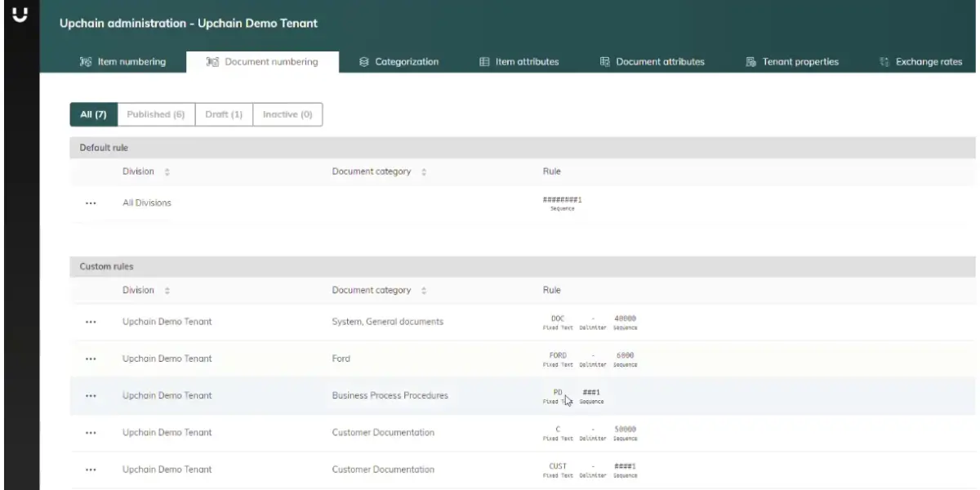Click Upchain Demo Tenant in the Ford row
This screenshot has height=490, width=980.
click(167, 359)
